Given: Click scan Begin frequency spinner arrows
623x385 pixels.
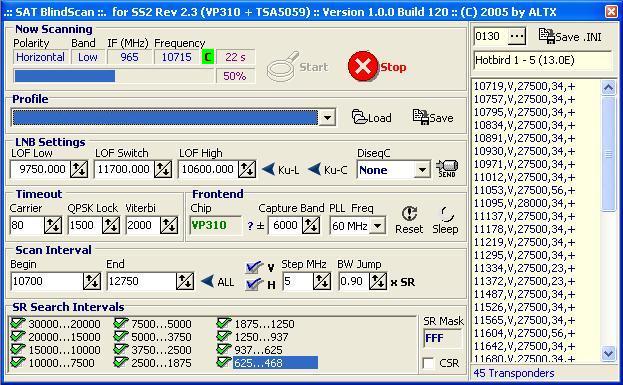Looking at the screenshot, I should tap(92, 281).
